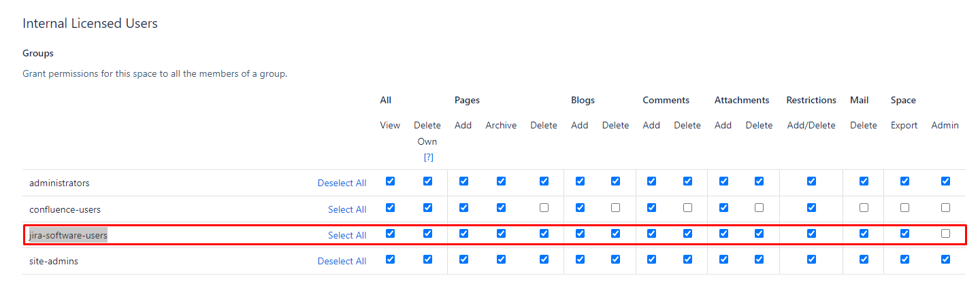Uncheck Delete Own for jira-software-users
Viewport: 980px width, 282px height.
click(427, 234)
